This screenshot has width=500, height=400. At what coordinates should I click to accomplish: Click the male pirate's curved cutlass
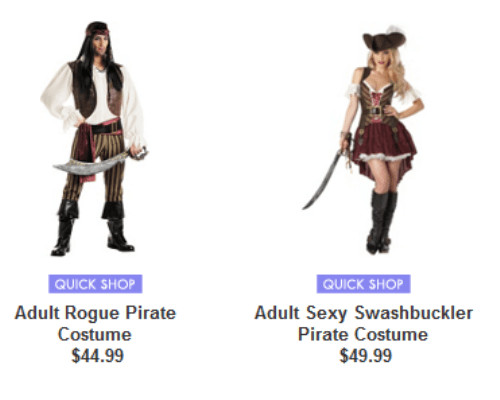point(97,163)
